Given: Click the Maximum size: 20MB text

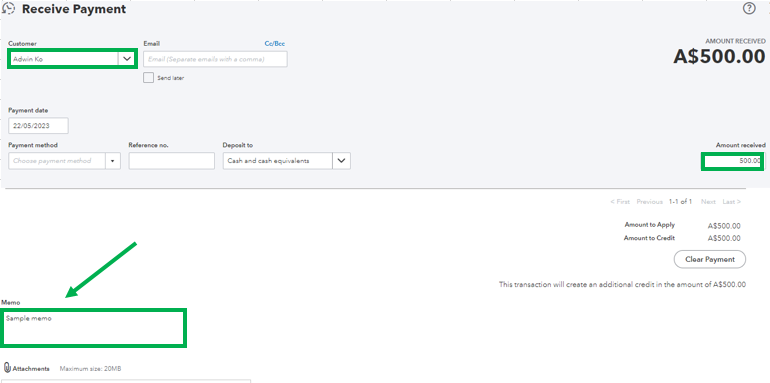Looking at the screenshot, I should click(x=90, y=369).
